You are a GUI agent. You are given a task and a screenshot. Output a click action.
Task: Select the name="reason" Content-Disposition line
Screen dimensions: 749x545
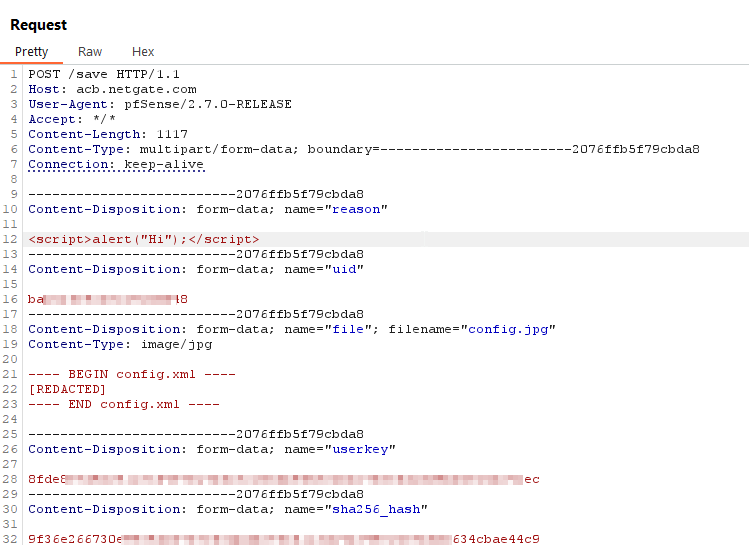[x=208, y=209]
